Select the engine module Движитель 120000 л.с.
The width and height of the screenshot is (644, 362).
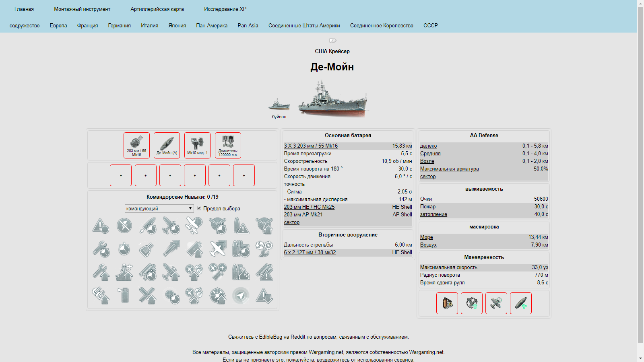(x=228, y=145)
